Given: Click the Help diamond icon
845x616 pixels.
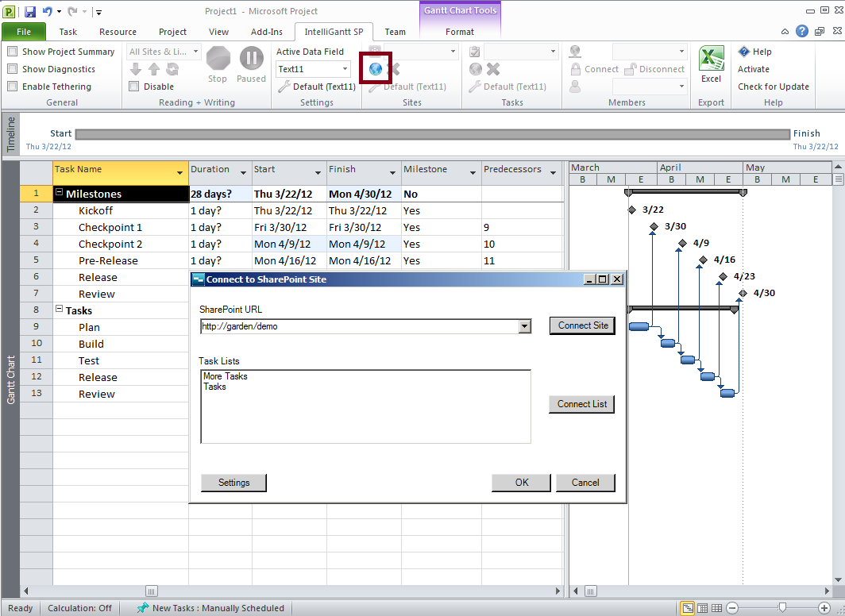Looking at the screenshot, I should pyautogui.click(x=744, y=52).
